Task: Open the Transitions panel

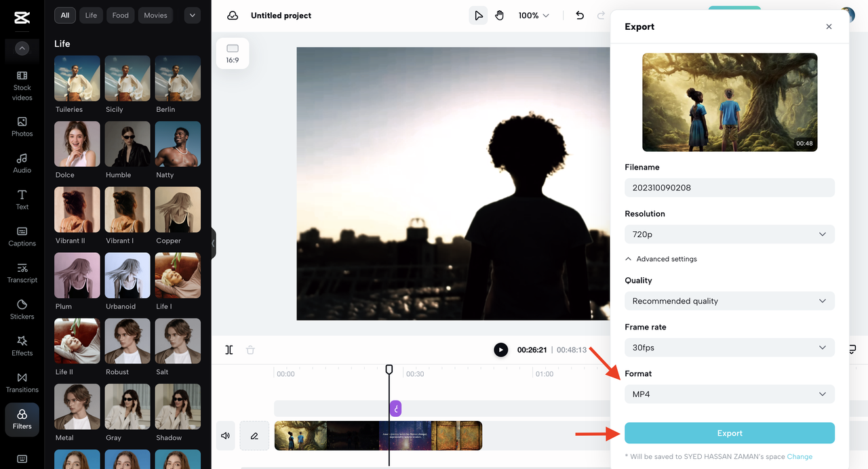Action: coord(22,382)
